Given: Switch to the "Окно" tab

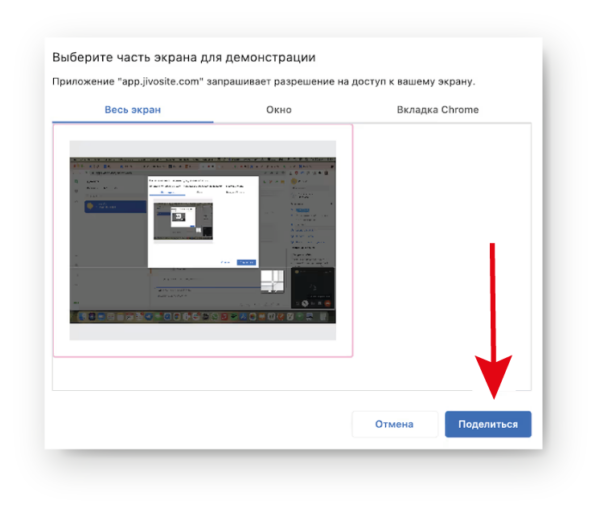Looking at the screenshot, I should pos(279,110).
